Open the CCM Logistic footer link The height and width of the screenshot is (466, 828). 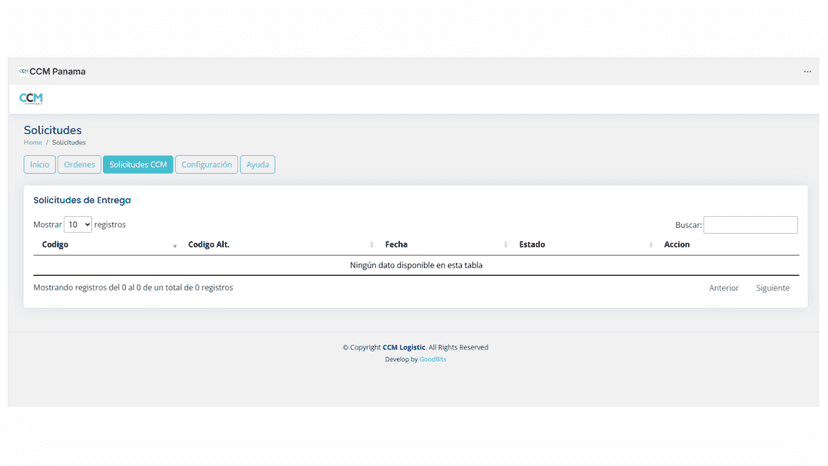click(x=403, y=347)
